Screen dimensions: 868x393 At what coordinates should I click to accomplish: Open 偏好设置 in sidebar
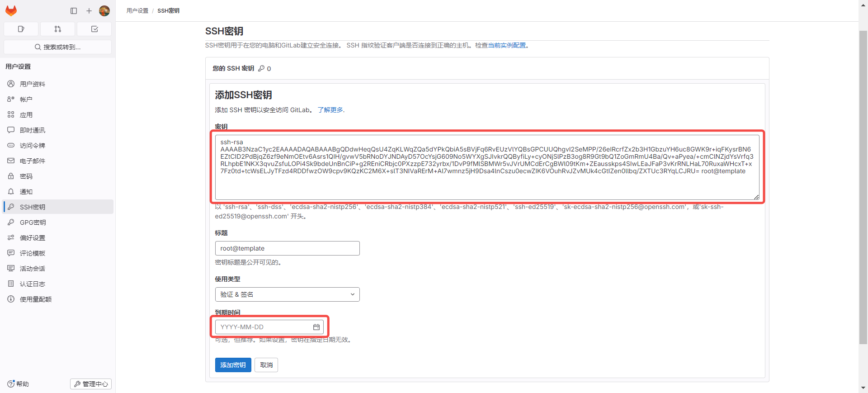[33, 238]
